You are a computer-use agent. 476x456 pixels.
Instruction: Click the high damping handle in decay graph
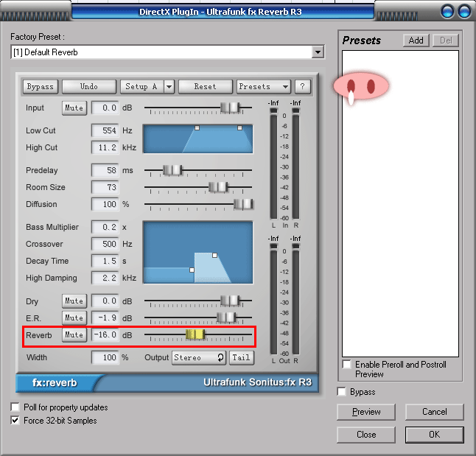214,256
